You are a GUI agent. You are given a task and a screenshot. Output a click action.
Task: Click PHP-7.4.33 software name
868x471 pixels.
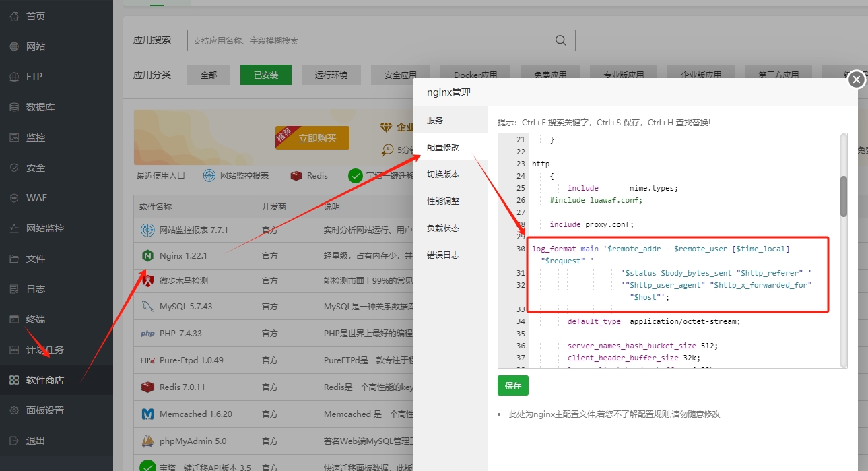[180, 334]
